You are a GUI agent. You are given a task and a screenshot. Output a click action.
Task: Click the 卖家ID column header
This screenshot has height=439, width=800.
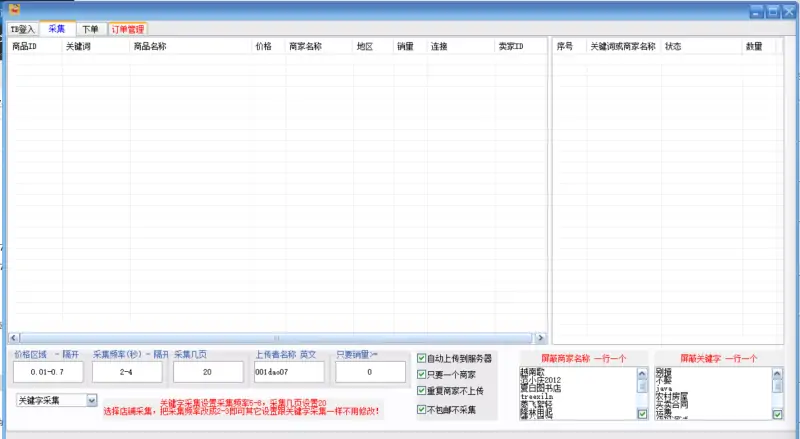pos(520,46)
